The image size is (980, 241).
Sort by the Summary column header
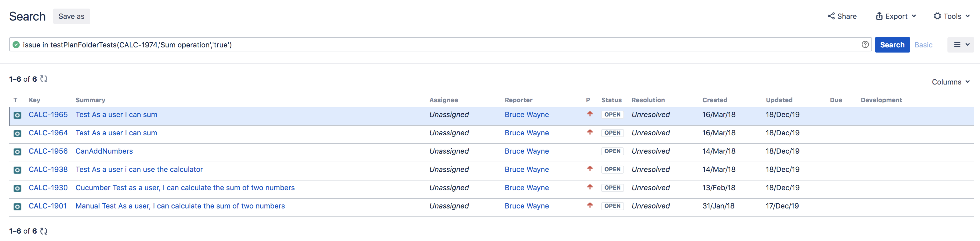click(91, 100)
